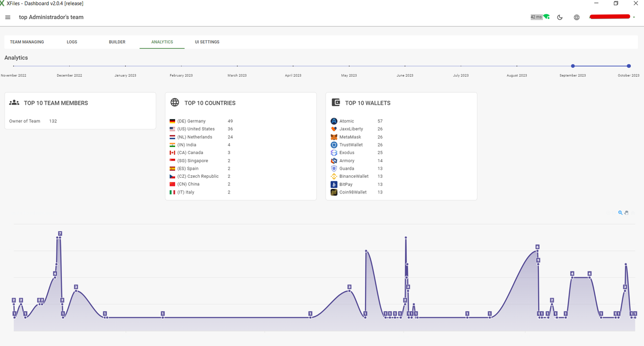Switch to the Team Managing tab
The width and height of the screenshot is (644, 346).
[x=27, y=42]
